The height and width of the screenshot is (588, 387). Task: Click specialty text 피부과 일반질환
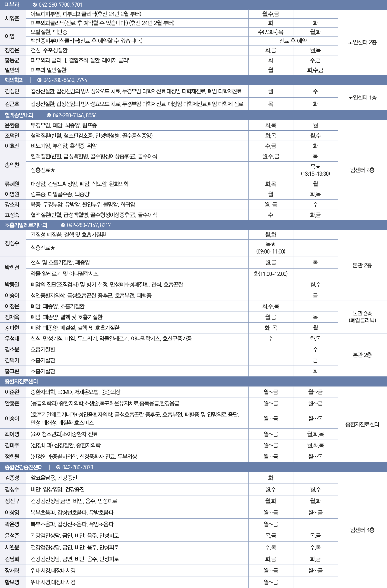(x=48, y=70)
